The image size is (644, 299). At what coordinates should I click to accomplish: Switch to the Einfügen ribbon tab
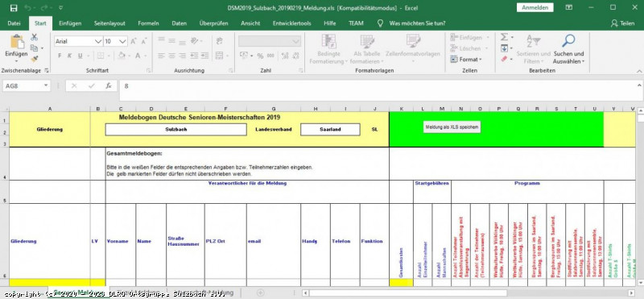[70, 23]
